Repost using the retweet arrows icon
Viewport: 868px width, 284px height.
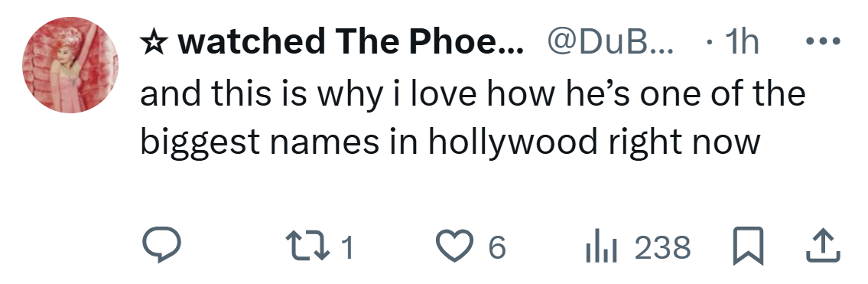(306, 246)
